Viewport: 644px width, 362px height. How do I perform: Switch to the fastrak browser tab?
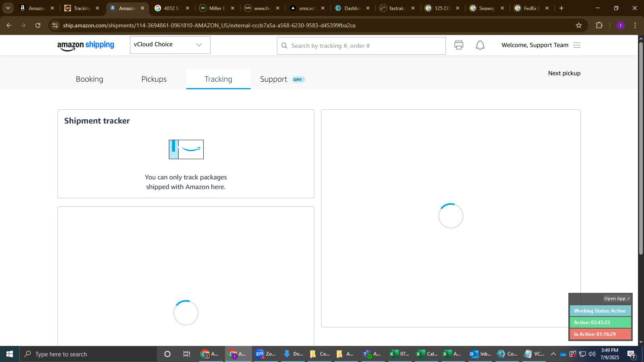pos(397,8)
